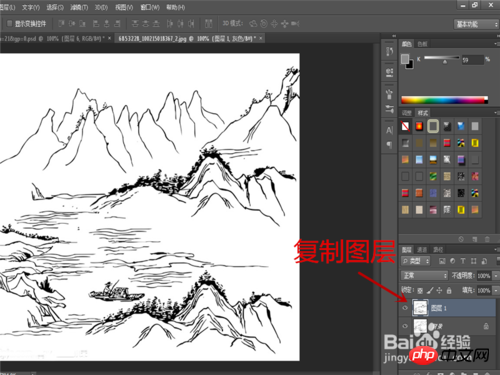Toggle the type layer filter T icon

pyautogui.click(x=463, y=261)
